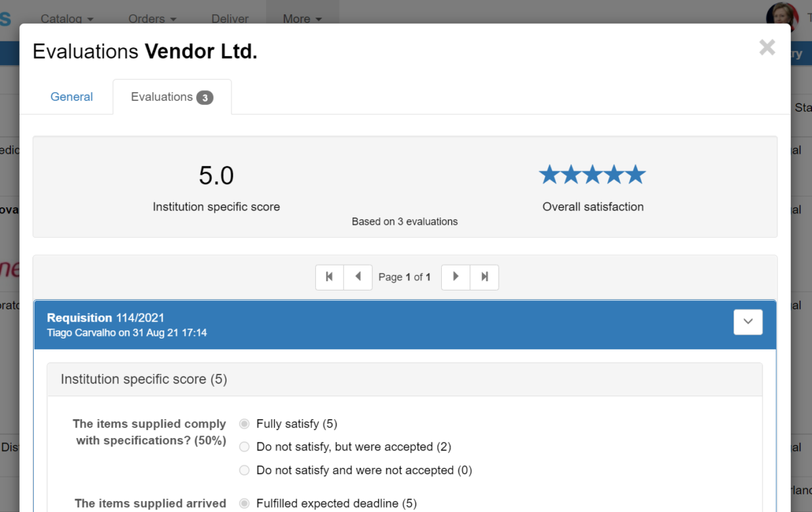Choose 'Do not satisfy, but were accepted'

244,447
